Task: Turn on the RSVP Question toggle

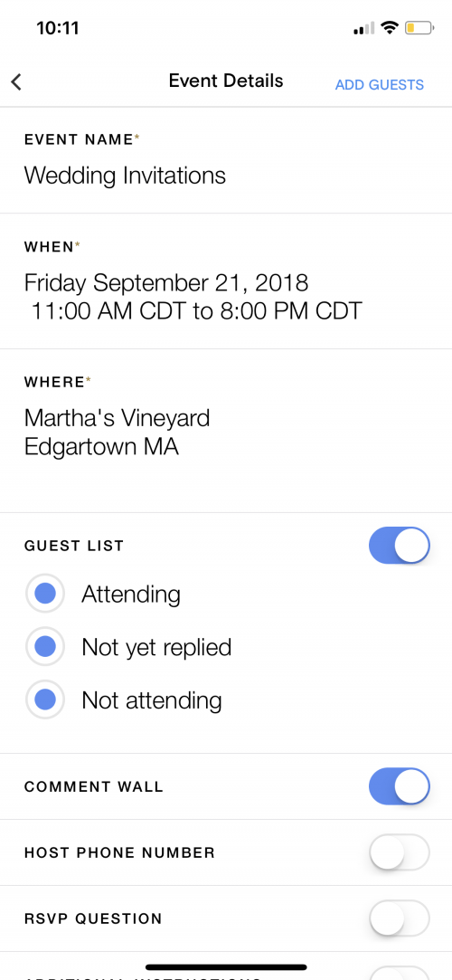Action: click(400, 918)
